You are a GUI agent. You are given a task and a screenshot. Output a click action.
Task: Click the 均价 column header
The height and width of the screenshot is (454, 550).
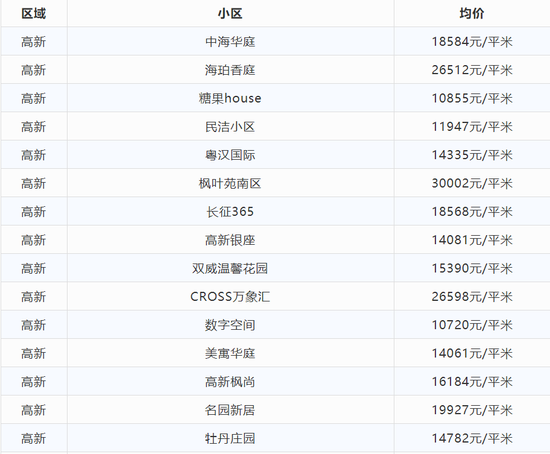coord(472,14)
